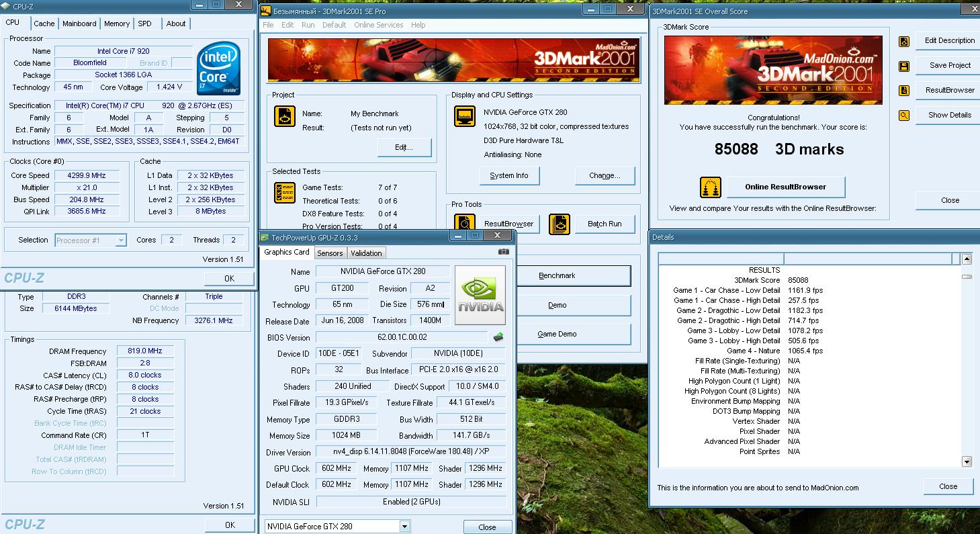Click the Demo button in 3DMark2001
Image resolution: width=980 pixels, height=534 pixels.
(x=573, y=305)
